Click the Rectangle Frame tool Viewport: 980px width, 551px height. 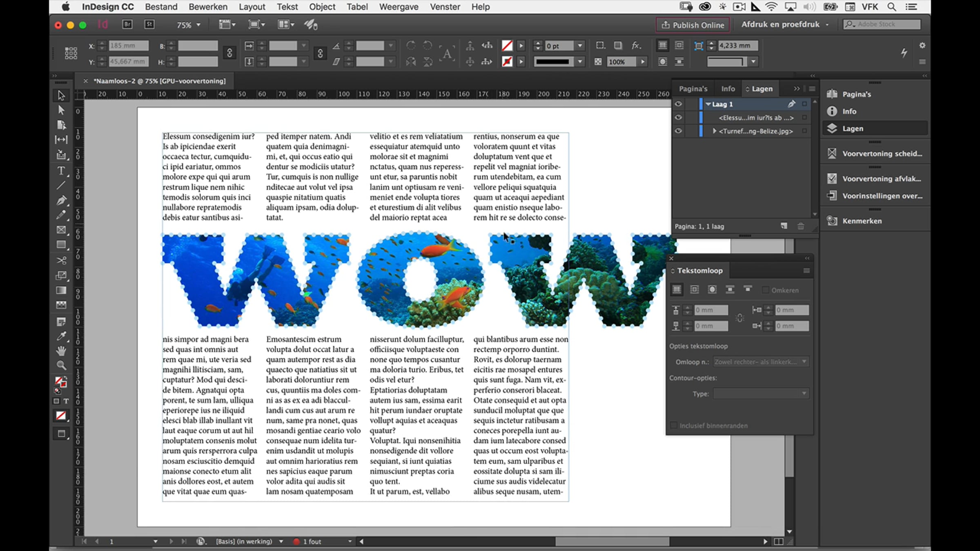point(61,230)
